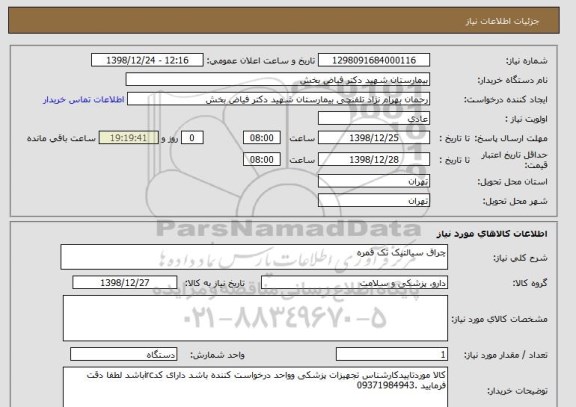Click the شماره نیاز field 1298091684000116

[374, 60]
